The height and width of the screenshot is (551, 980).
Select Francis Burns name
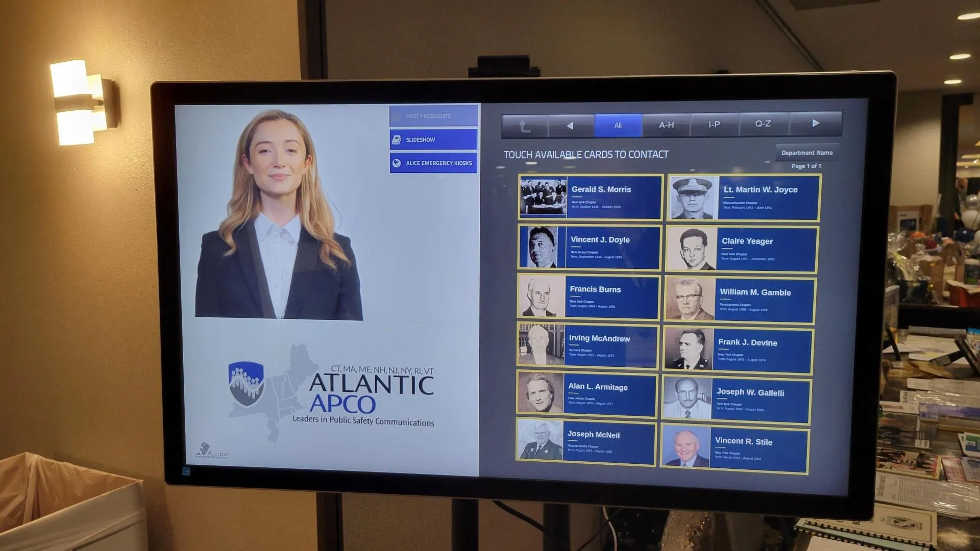click(595, 289)
